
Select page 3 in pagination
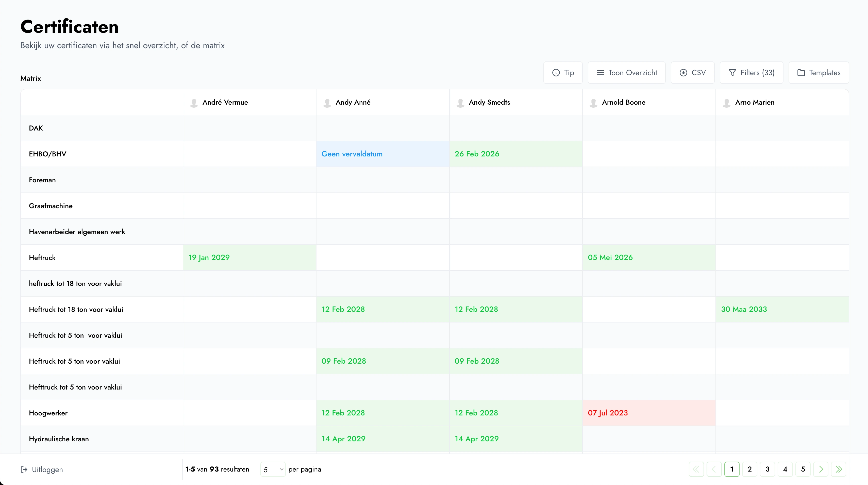tap(767, 469)
